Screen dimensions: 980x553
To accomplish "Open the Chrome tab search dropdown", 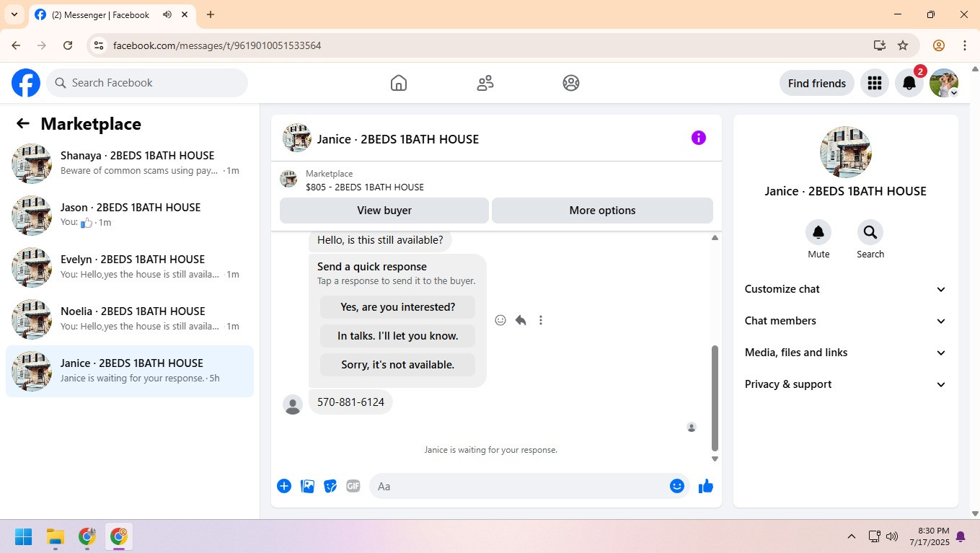I will [14, 14].
